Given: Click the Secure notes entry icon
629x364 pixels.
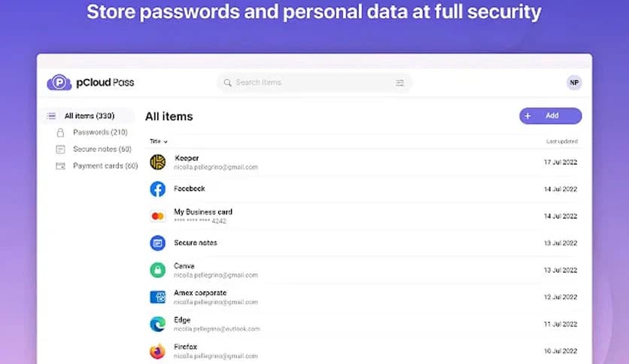Looking at the screenshot, I should coord(157,243).
